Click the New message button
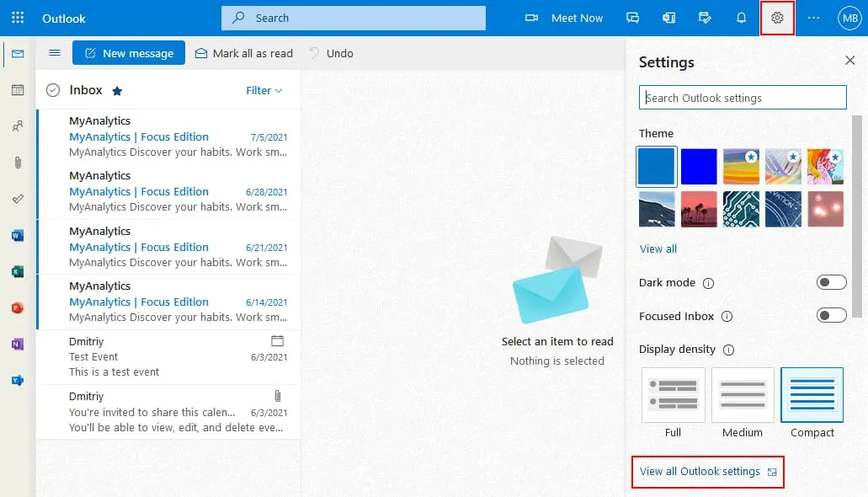868x497 pixels. 129,53
